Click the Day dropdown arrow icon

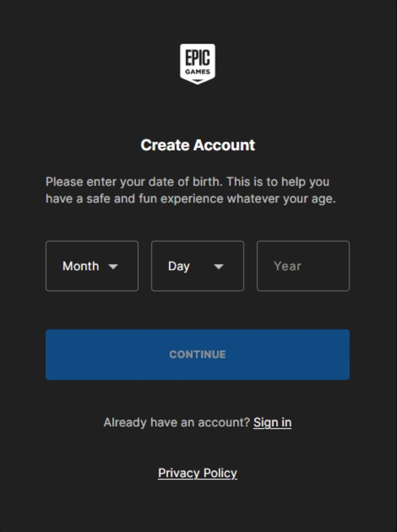(x=219, y=266)
